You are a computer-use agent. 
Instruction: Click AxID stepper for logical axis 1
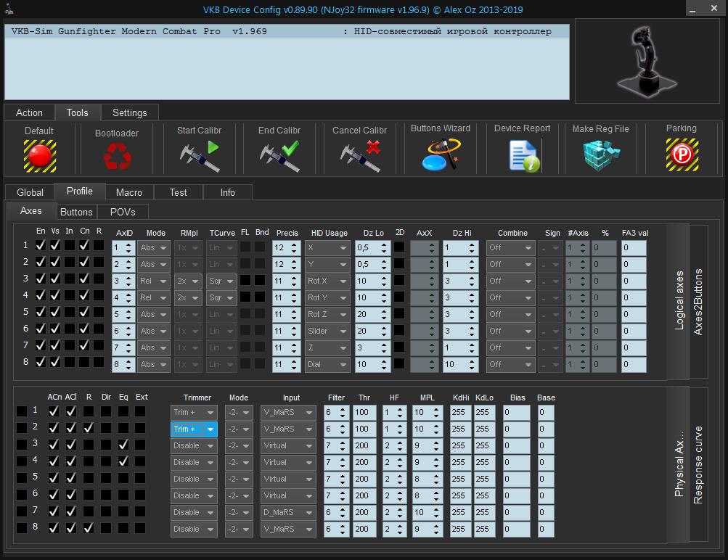(130, 248)
